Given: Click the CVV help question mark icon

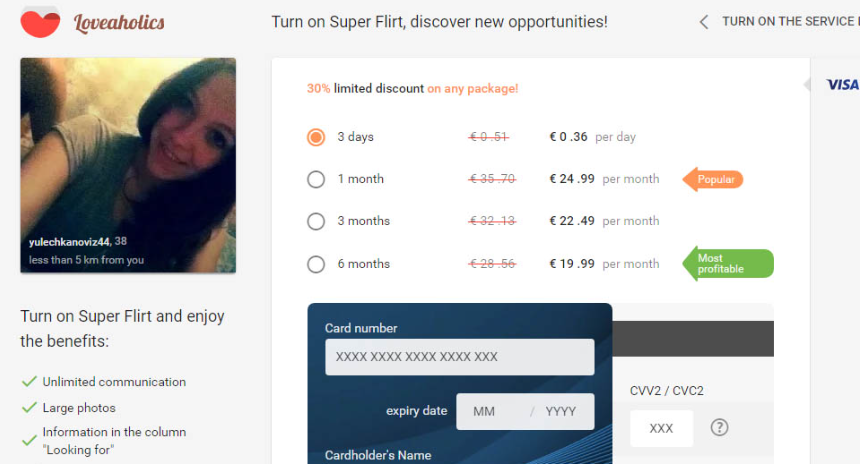Looking at the screenshot, I should pyautogui.click(x=719, y=428).
